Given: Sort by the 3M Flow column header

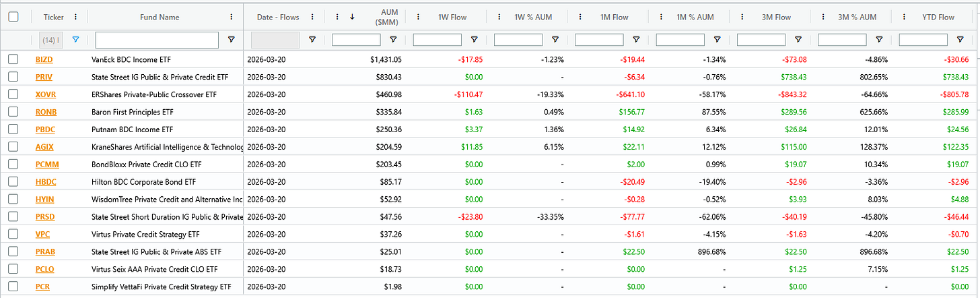Looking at the screenshot, I should pyautogui.click(x=775, y=17).
